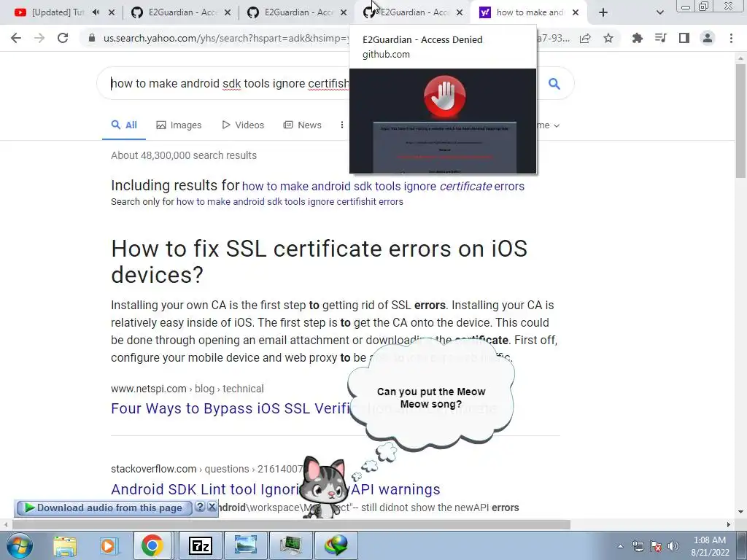
Task: Open Windows Explorer from the taskbar
Action: [x=64, y=545]
